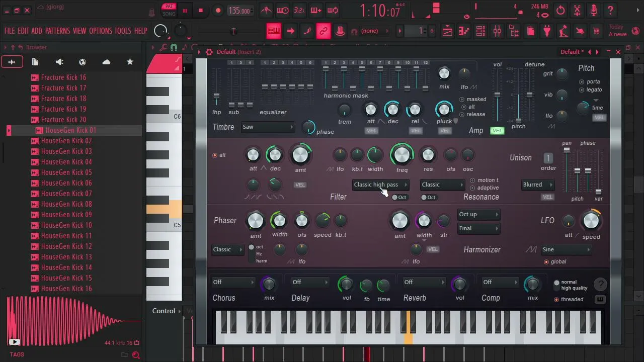Open the Timbre Saw dropdown
The image size is (644, 362).
click(x=267, y=127)
